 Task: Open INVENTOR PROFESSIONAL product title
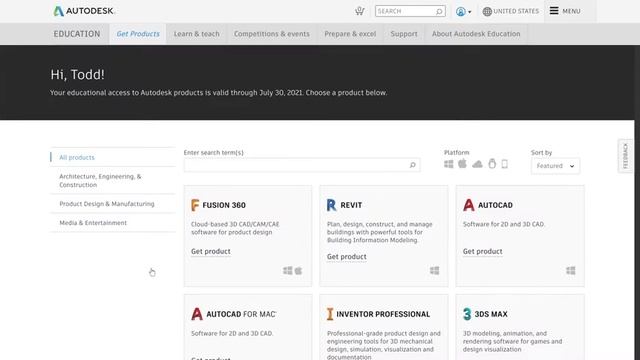[383, 314]
